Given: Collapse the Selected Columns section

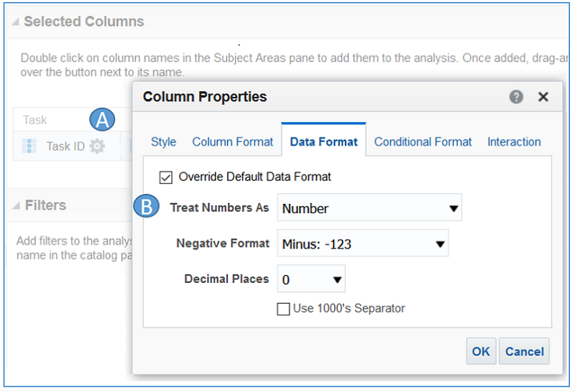Looking at the screenshot, I should (15, 22).
